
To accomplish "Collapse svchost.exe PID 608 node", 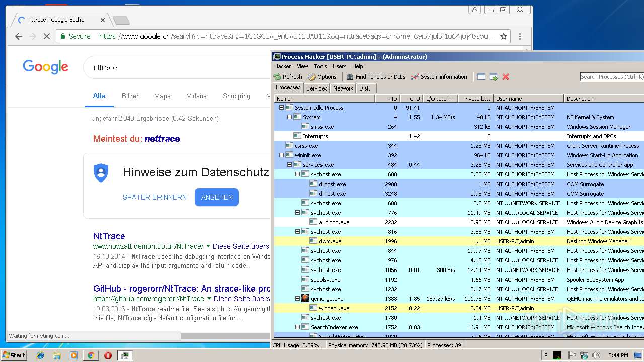I will 297,174.
